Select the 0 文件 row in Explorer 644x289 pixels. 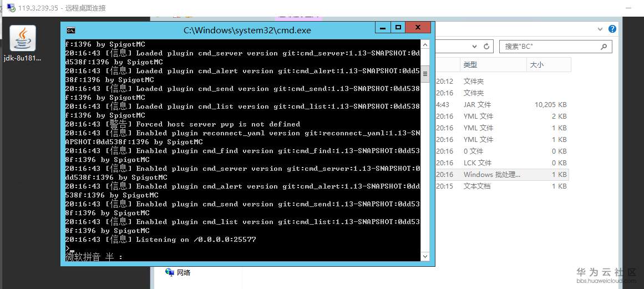click(x=502, y=151)
